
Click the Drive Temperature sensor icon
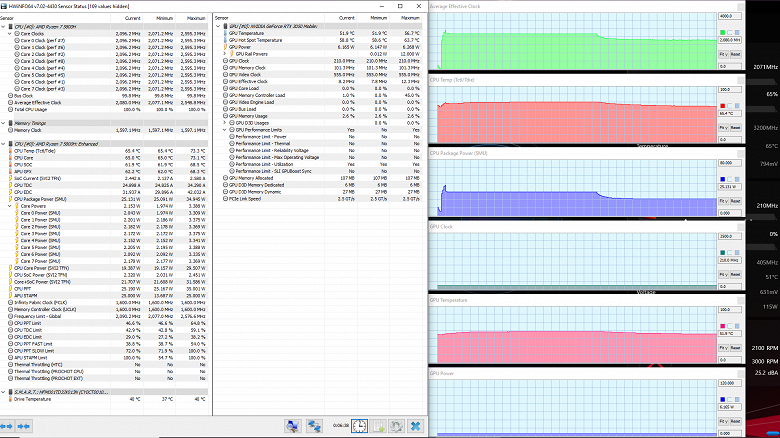9,398
